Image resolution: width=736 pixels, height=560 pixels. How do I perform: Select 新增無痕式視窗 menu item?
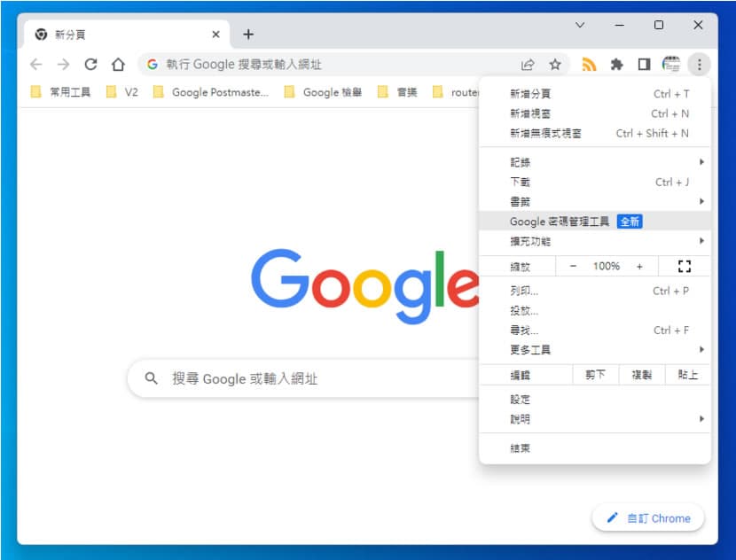click(x=595, y=133)
